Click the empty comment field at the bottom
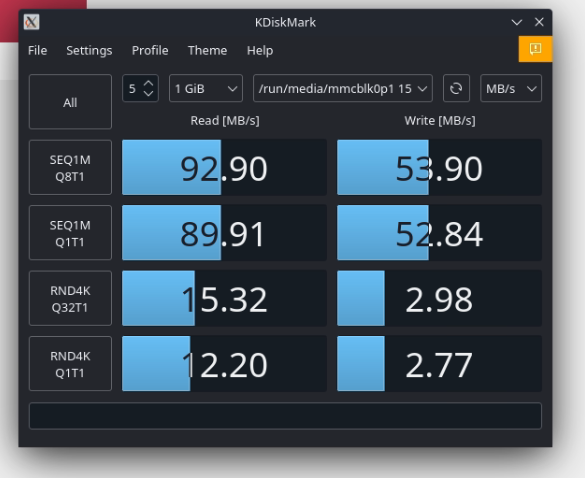585x478 pixels. tap(285, 416)
